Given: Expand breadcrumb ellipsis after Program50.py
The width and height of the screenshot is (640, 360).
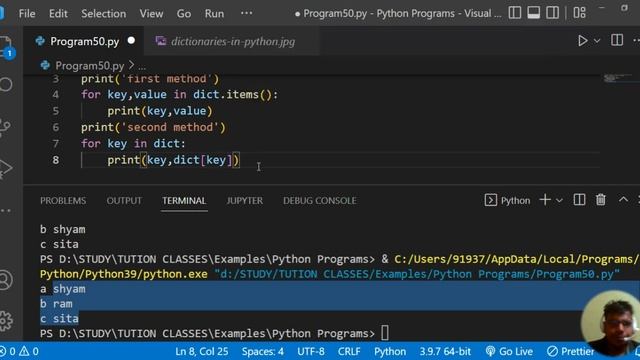Looking at the screenshot, I should coord(142,66).
